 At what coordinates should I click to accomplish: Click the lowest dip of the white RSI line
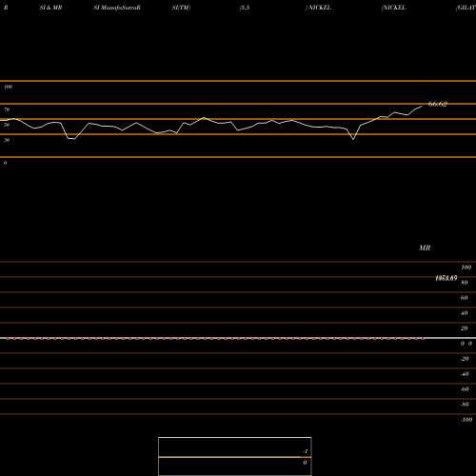click(x=353, y=139)
